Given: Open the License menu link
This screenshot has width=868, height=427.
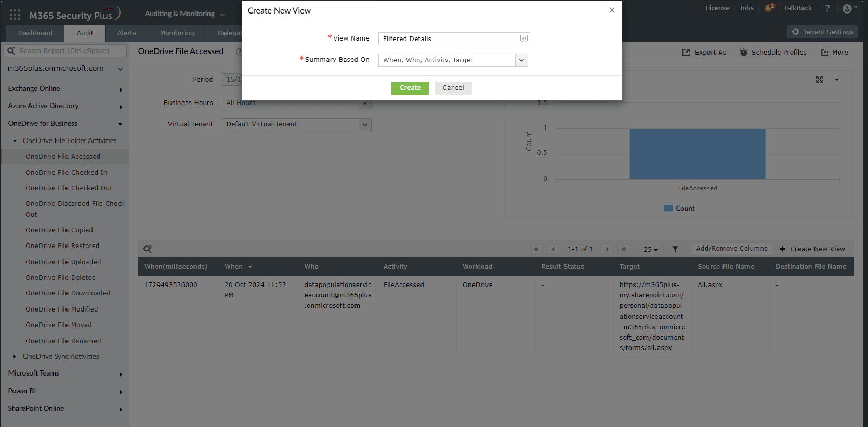Looking at the screenshot, I should pos(717,8).
